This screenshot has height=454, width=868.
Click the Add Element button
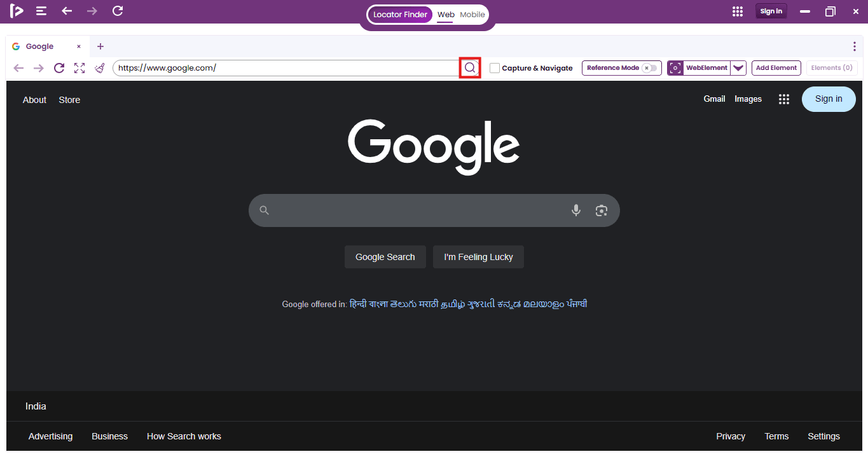point(776,68)
